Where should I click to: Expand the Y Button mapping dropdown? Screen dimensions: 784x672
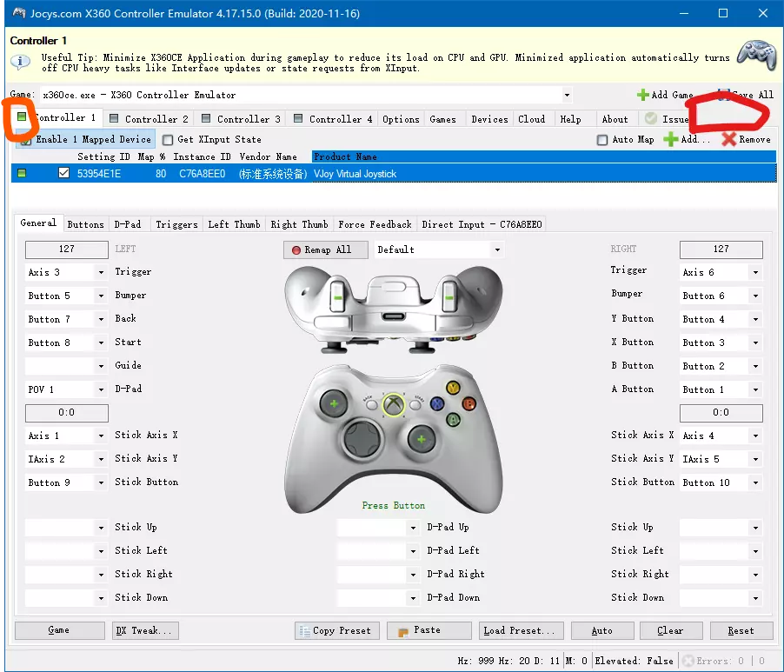[x=755, y=319]
